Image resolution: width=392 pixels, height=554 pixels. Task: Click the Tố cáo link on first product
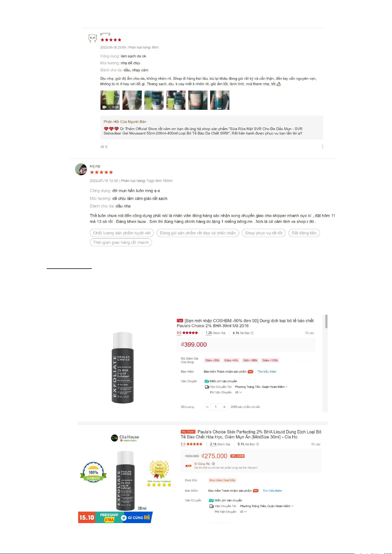coord(309,333)
